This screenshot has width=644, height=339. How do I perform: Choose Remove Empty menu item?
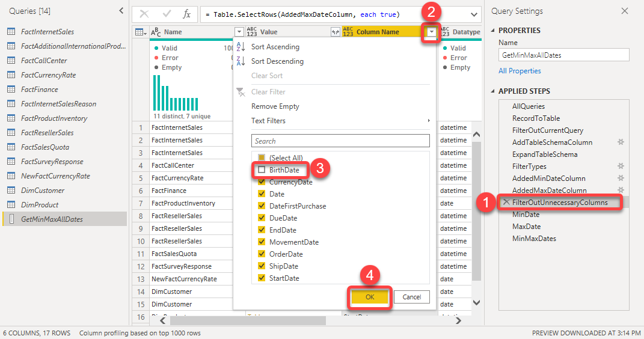tap(275, 106)
